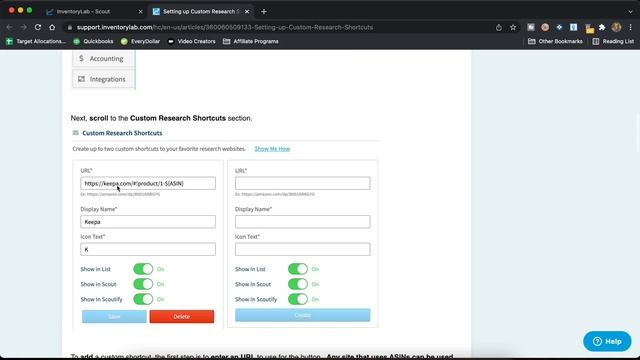The width and height of the screenshot is (640, 360).
Task: Click the Custom Research Shortcuts section icon
Action: coord(76,133)
